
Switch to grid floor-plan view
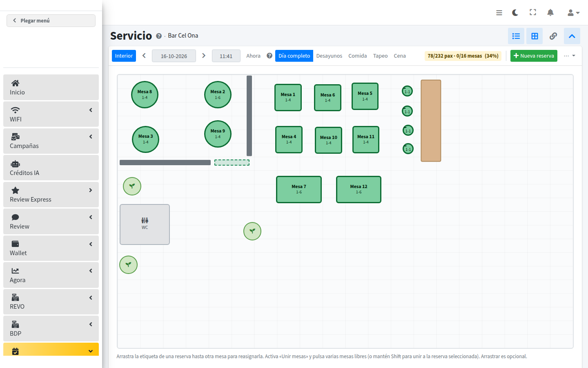click(x=535, y=36)
